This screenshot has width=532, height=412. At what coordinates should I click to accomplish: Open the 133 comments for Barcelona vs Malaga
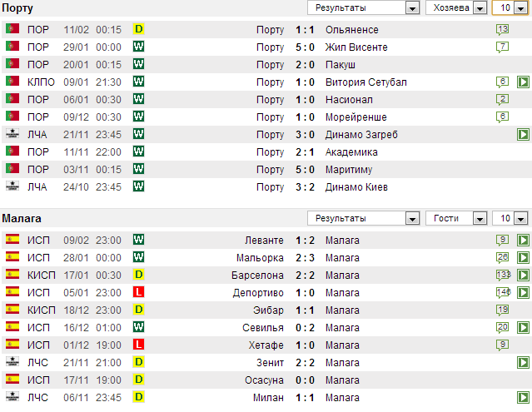point(502,275)
